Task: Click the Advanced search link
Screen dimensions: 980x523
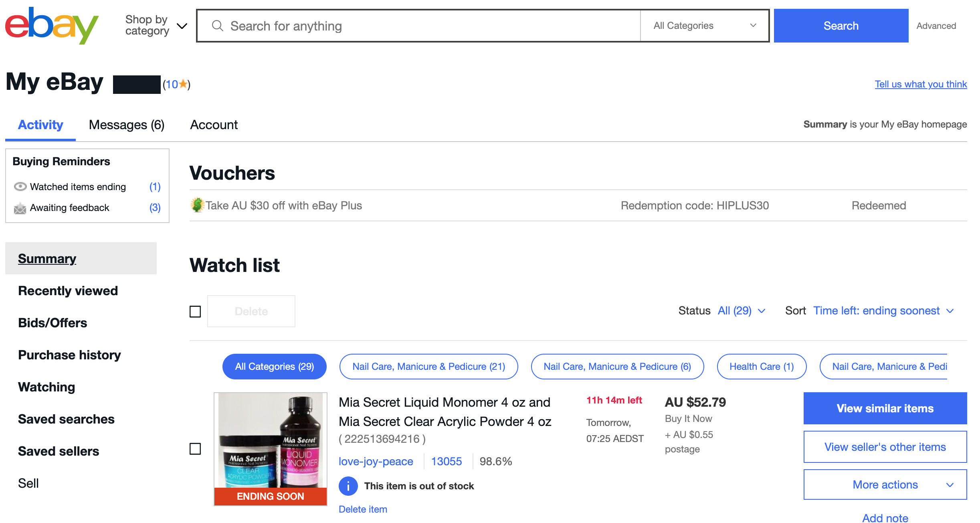Action: [x=936, y=26]
